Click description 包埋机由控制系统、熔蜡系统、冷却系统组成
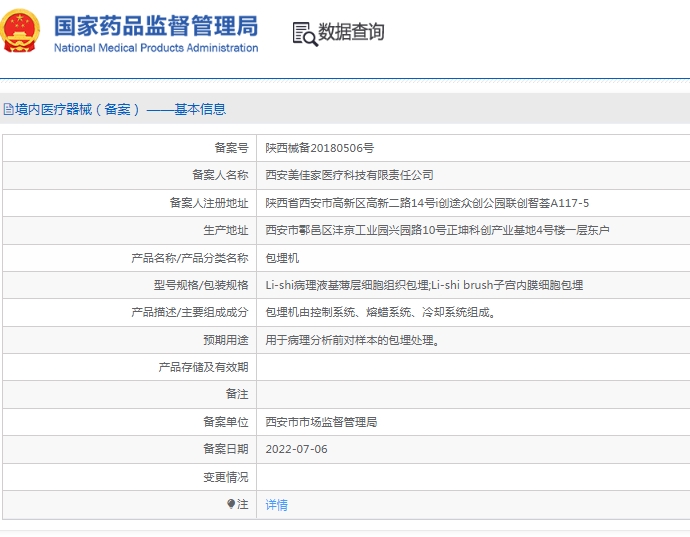This screenshot has height=537, width=690. [x=380, y=313]
